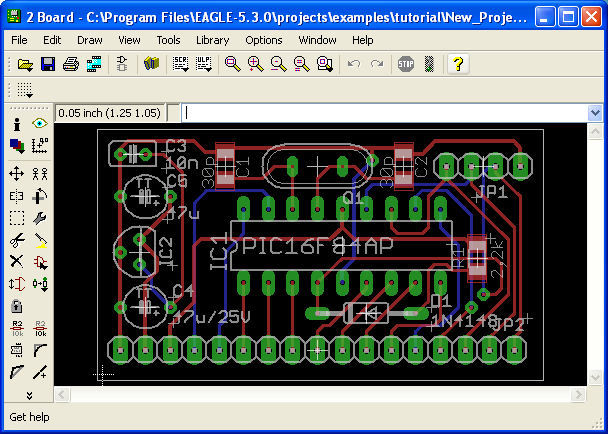Run a ULP program icon

point(204,64)
